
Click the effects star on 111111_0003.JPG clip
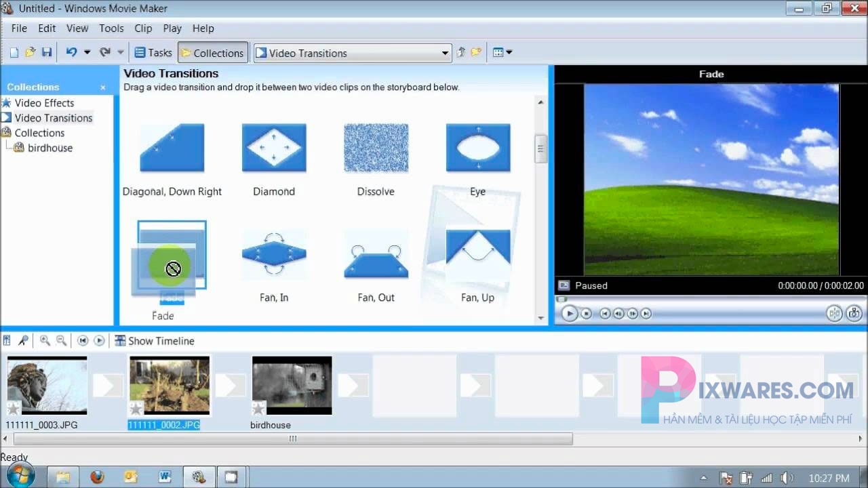pyautogui.click(x=14, y=408)
